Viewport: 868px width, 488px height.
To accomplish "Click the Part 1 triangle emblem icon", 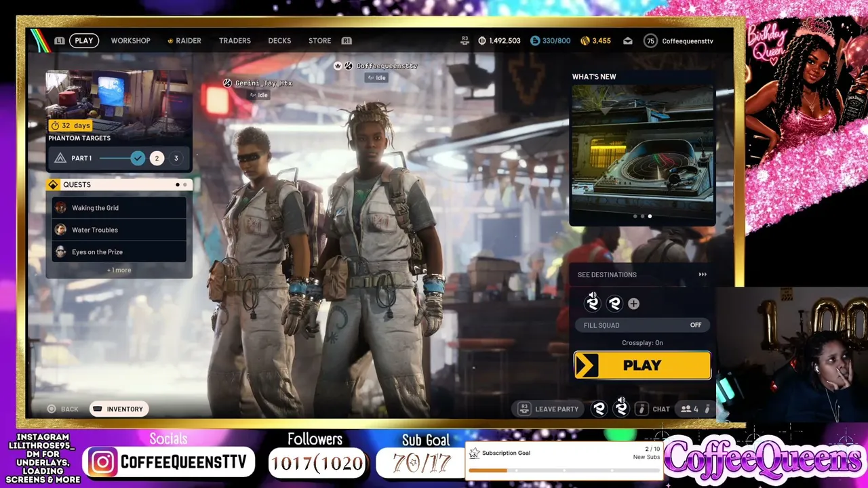I will coord(60,158).
